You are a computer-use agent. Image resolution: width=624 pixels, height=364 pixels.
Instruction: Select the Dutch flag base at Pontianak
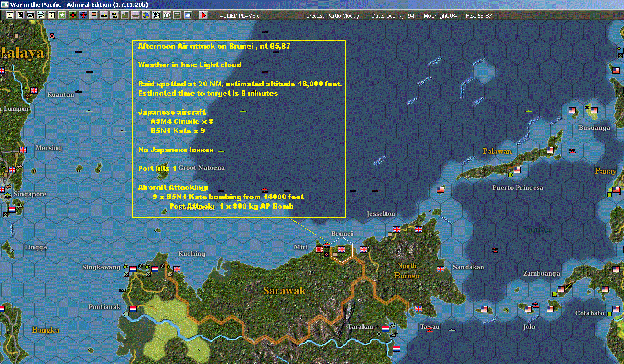133,309
